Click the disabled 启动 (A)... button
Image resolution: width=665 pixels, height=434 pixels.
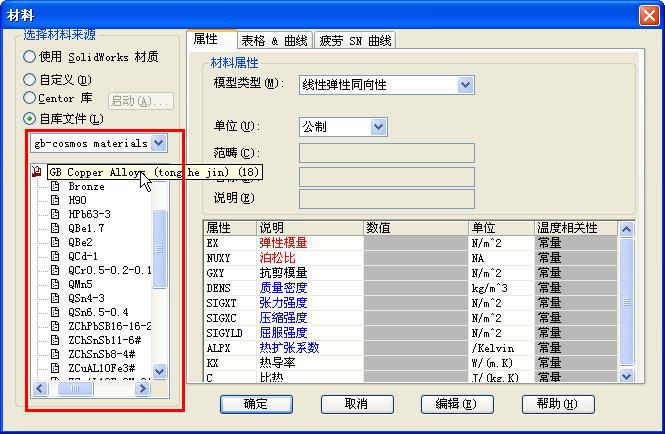[x=141, y=101]
